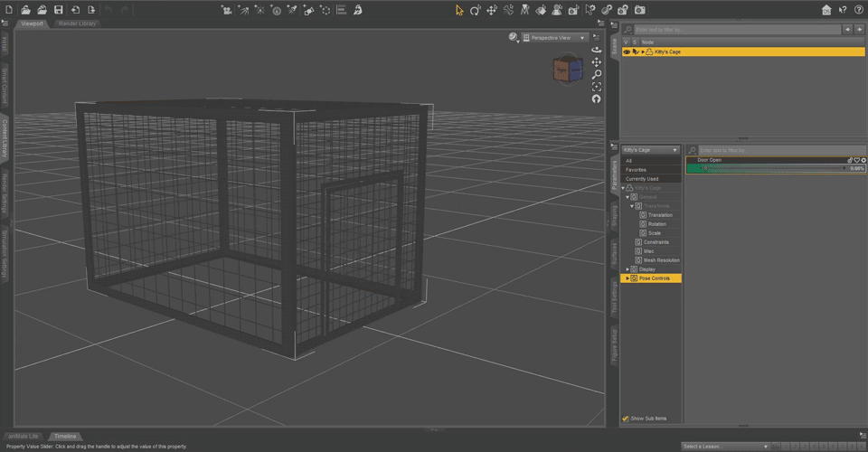Switch to the Render Library tab

click(x=78, y=24)
